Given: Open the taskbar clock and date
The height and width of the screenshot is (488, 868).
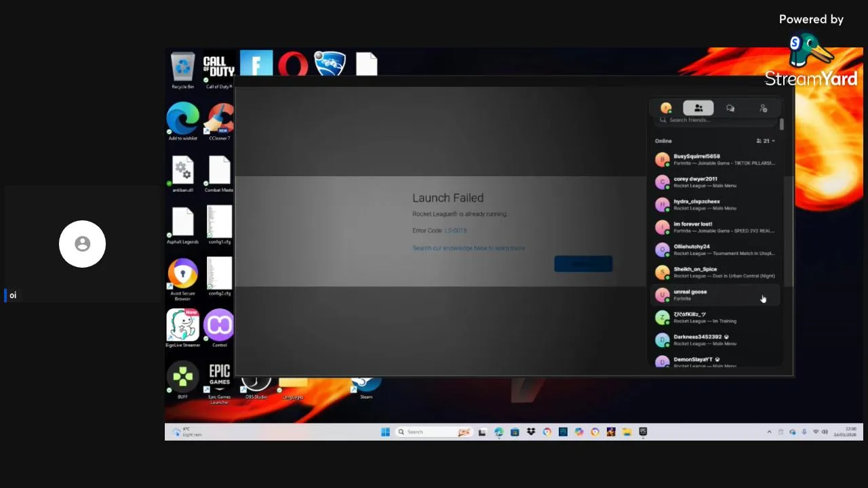Looking at the screenshot, I should 846,432.
